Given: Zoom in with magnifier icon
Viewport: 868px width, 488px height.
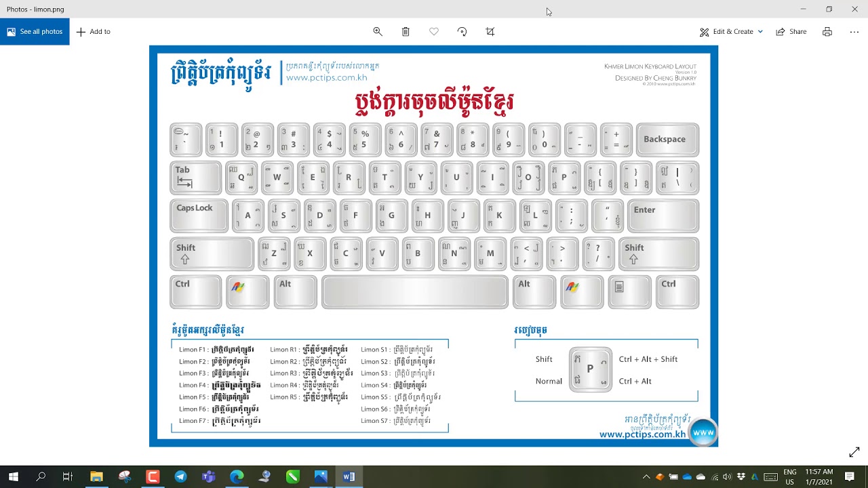Looking at the screenshot, I should click(378, 32).
